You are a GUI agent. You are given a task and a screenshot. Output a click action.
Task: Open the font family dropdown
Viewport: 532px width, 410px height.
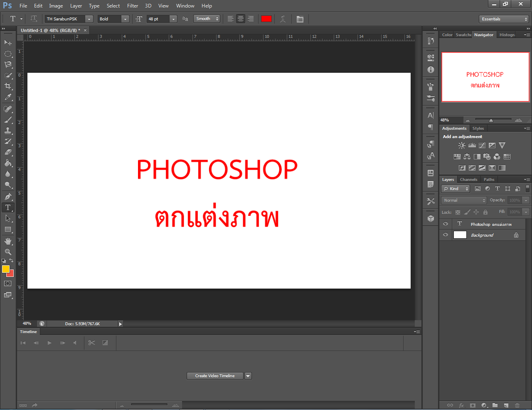tap(89, 19)
